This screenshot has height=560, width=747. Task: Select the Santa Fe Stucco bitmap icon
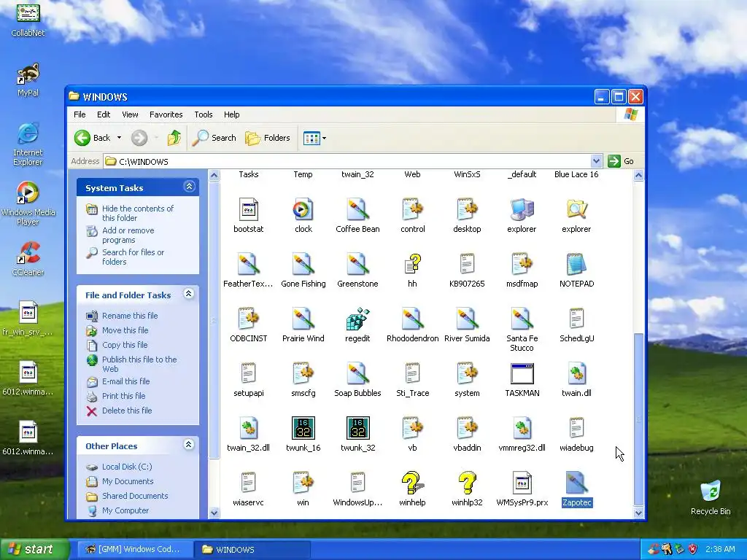(522, 319)
